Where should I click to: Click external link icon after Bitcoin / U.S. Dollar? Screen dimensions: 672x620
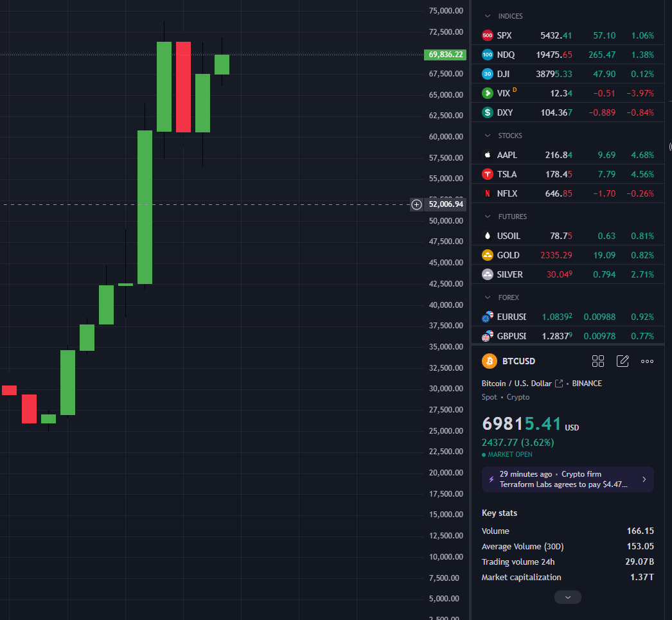559,384
